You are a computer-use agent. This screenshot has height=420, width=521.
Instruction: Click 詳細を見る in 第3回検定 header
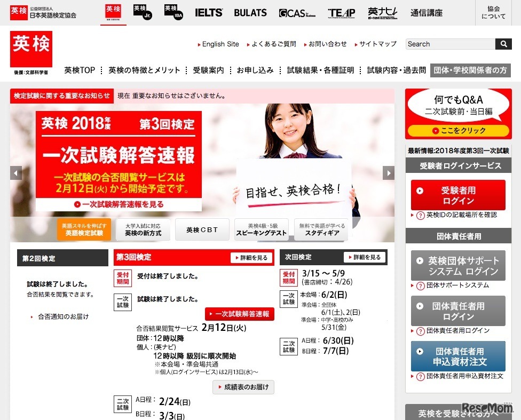[251, 258]
